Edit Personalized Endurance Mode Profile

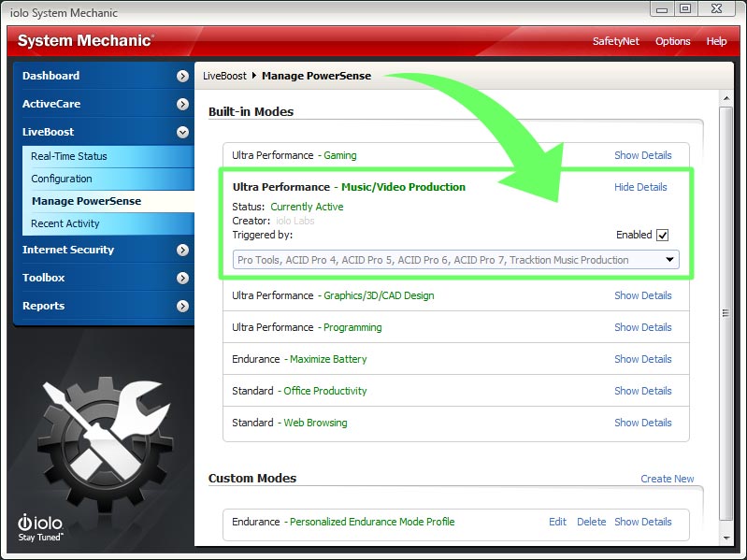(x=557, y=522)
